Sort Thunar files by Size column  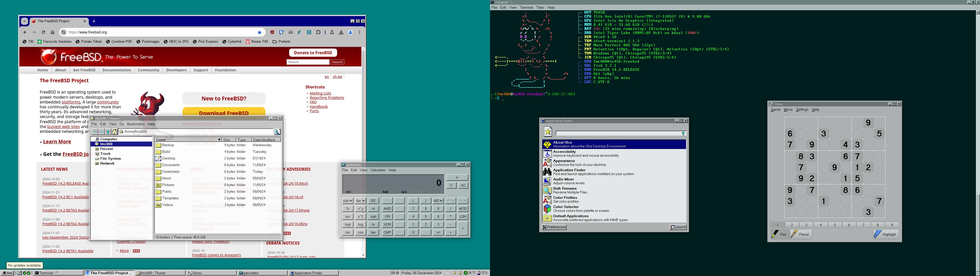click(229, 140)
